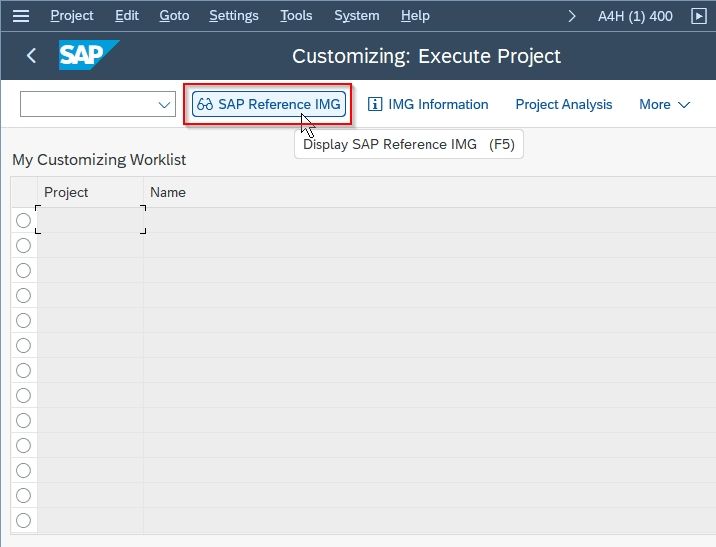This screenshot has height=547, width=716.
Task: Expand the menu bar overflow chevron
Action: click(571, 16)
